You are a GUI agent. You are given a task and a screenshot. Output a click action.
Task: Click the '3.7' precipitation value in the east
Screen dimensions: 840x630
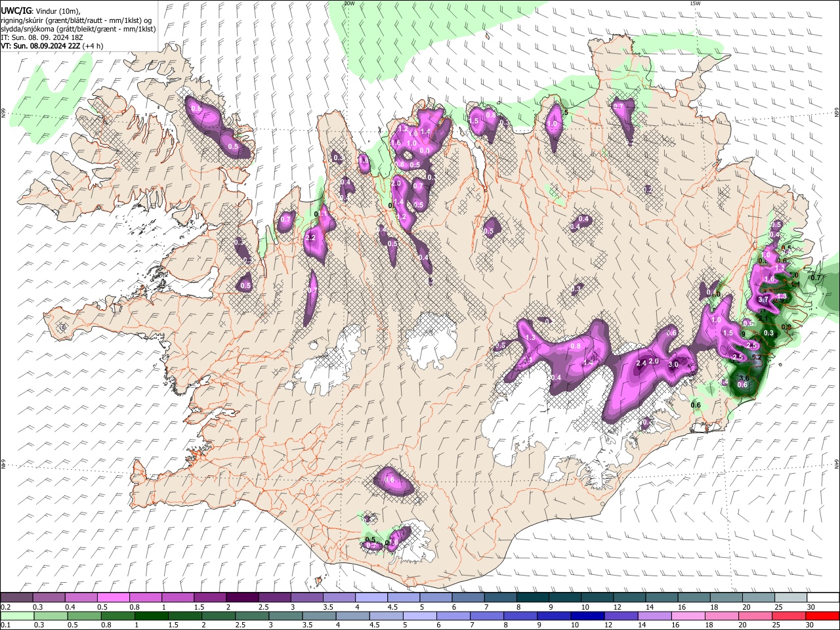(x=763, y=299)
